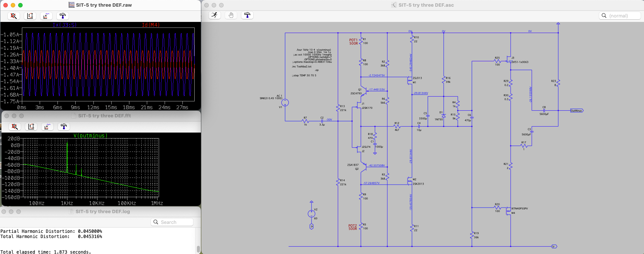Click the .log window vertical scrollbar
Image resolution: width=644 pixels, height=254 pixels.
(198, 249)
